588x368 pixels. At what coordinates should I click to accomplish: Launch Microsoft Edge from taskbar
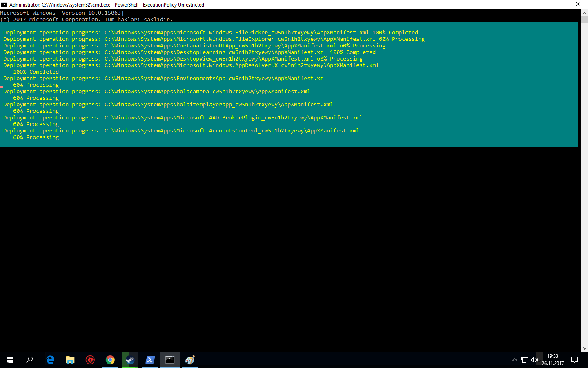50,360
